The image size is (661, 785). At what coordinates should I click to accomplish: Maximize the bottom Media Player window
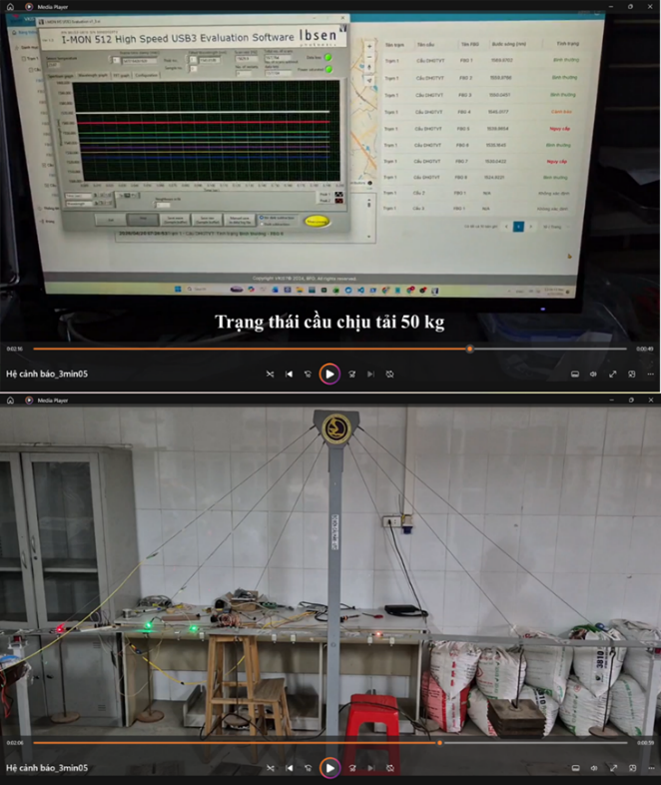[631, 400]
